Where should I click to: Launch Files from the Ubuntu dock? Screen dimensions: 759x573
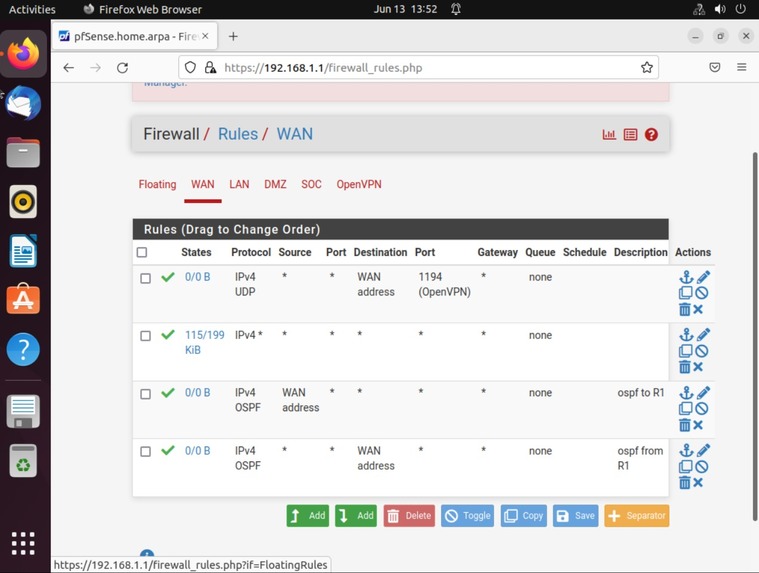click(x=23, y=152)
